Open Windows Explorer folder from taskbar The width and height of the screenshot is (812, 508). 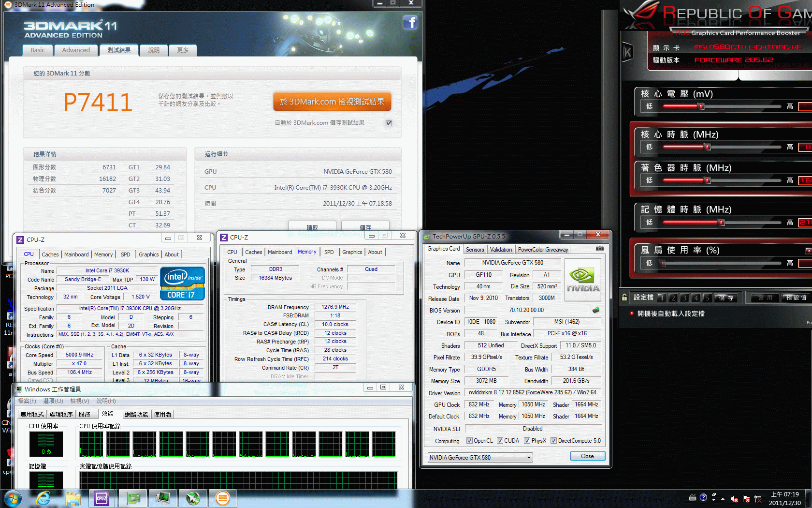coord(73,498)
